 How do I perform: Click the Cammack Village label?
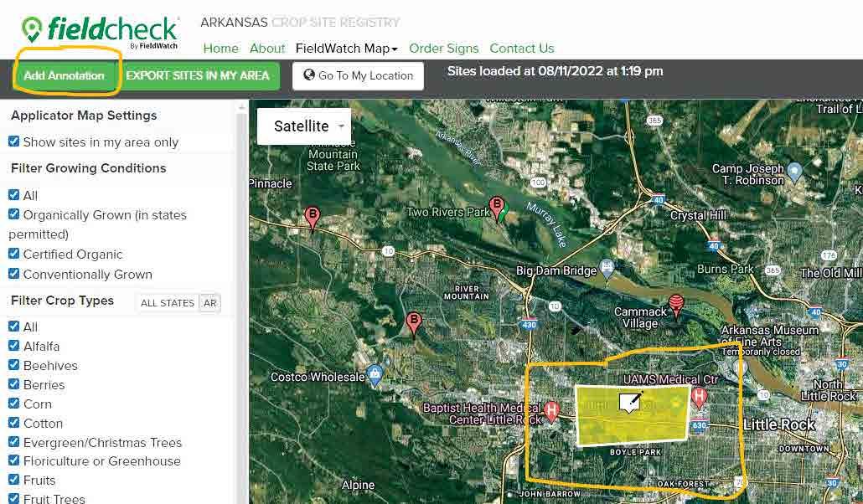[x=640, y=317]
